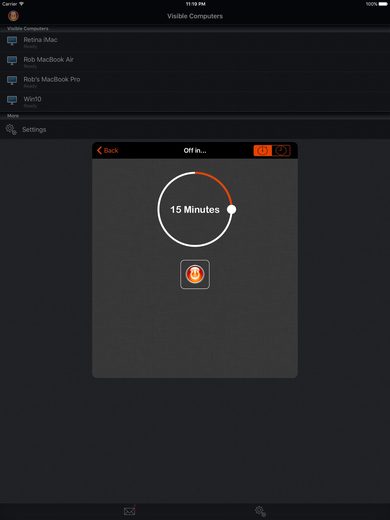Click the Off in... panel title
This screenshot has height=520, width=390.
tap(195, 150)
